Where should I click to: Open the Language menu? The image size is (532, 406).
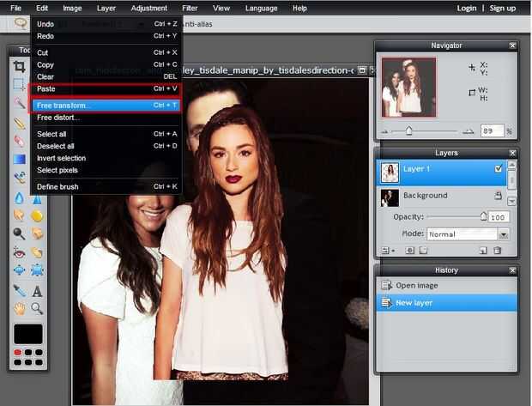coord(261,8)
